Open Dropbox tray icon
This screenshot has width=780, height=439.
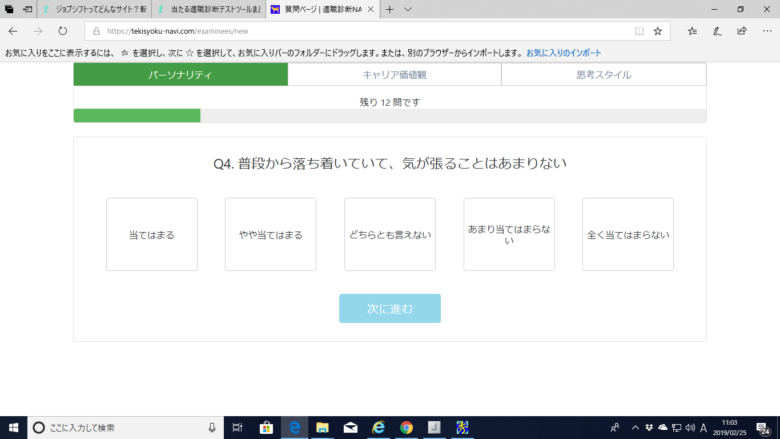point(649,428)
